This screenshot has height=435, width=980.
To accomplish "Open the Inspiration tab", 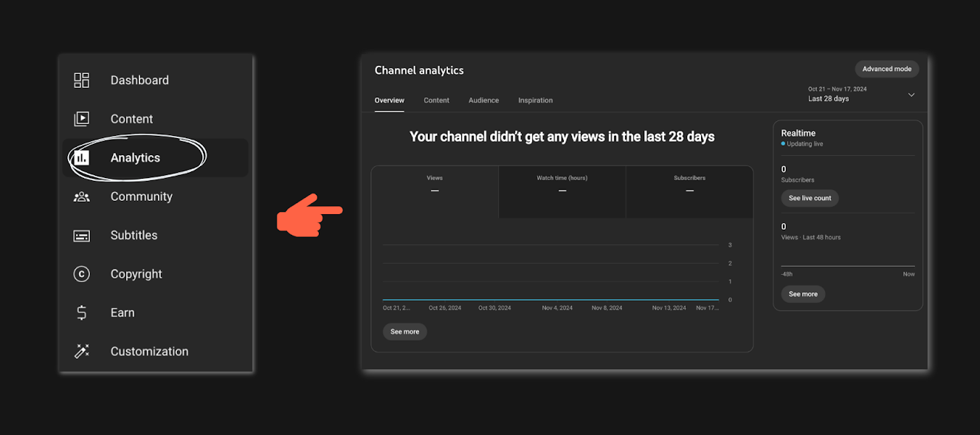I will (x=535, y=100).
